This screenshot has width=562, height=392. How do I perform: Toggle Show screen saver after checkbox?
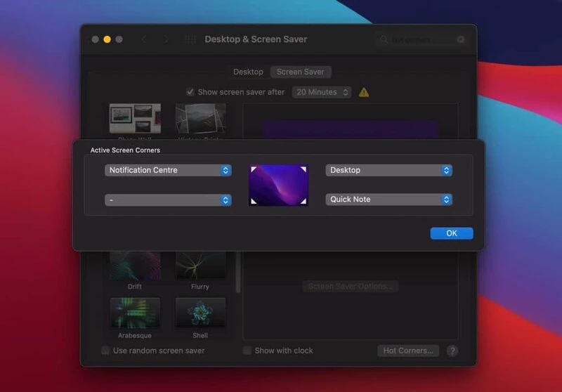190,92
